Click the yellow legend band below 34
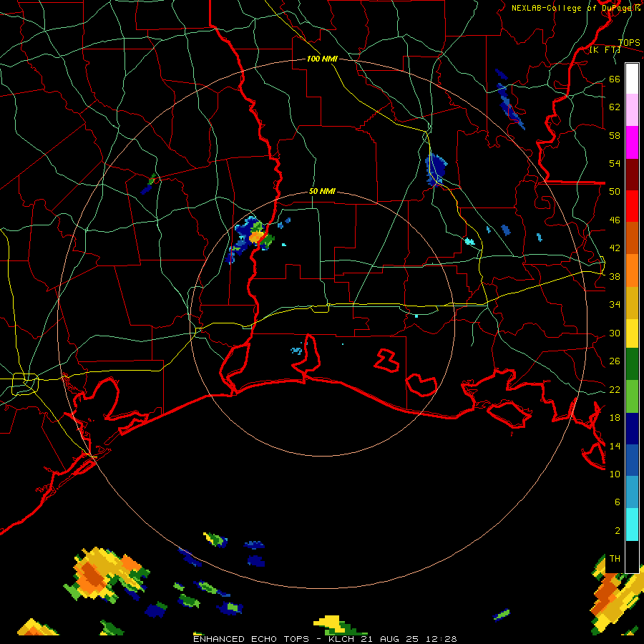Screen dimensions: 644x644 (x=632, y=333)
